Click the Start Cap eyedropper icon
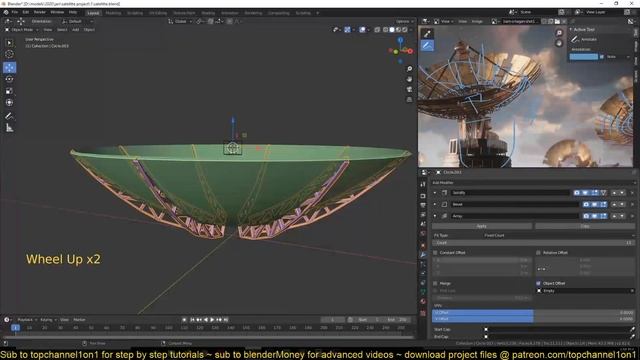 [x=632, y=329]
